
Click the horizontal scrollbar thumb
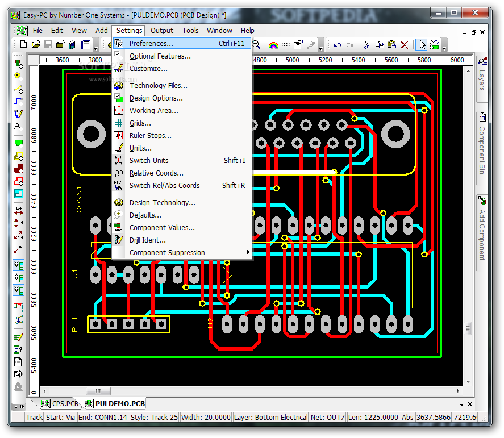pos(98,391)
